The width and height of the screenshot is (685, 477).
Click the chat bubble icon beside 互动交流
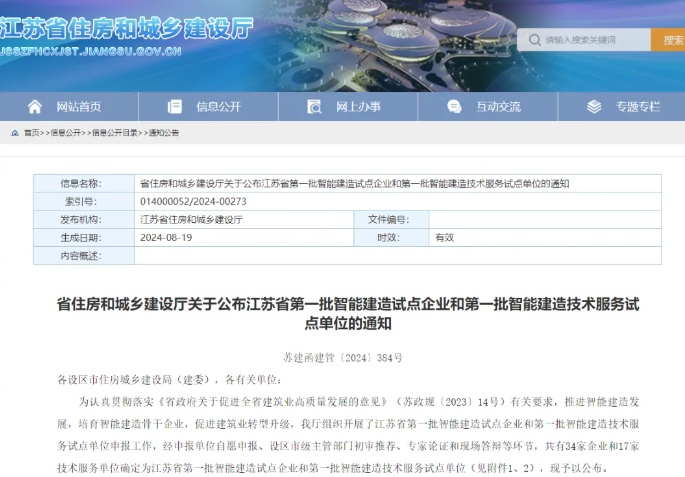[x=455, y=106]
